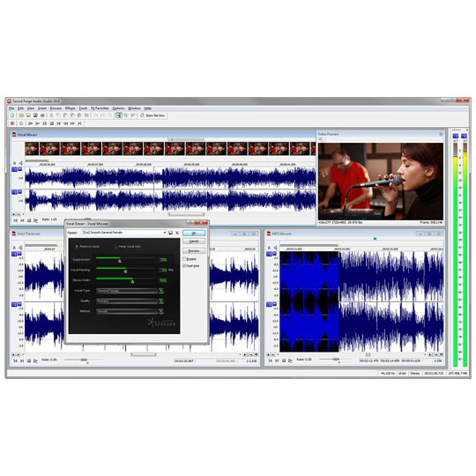Click the lock icon in MP3 Mix window
476x476 pixels.
click(x=269, y=248)
